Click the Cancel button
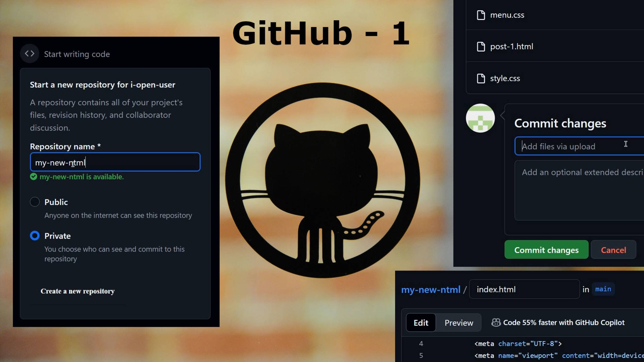This screenshot has width=644, height=362. pyautogui.click(x=613, y=249)
